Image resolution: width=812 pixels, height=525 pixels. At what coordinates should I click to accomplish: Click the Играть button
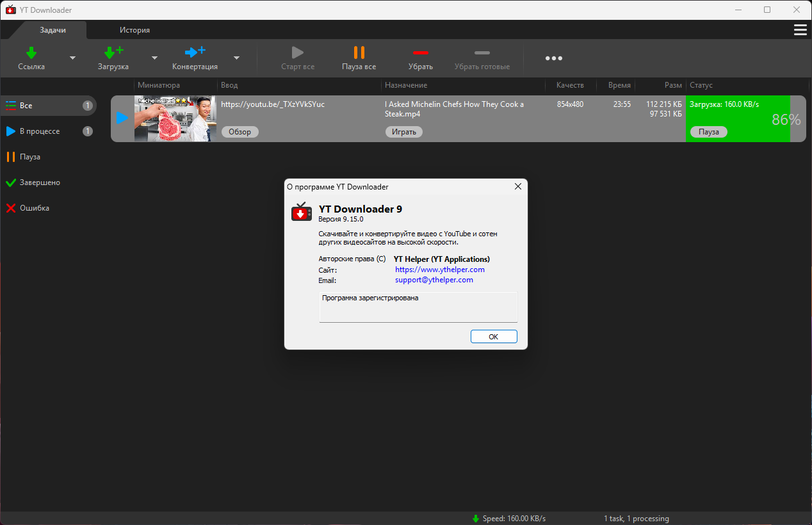[x=404, y=132]
